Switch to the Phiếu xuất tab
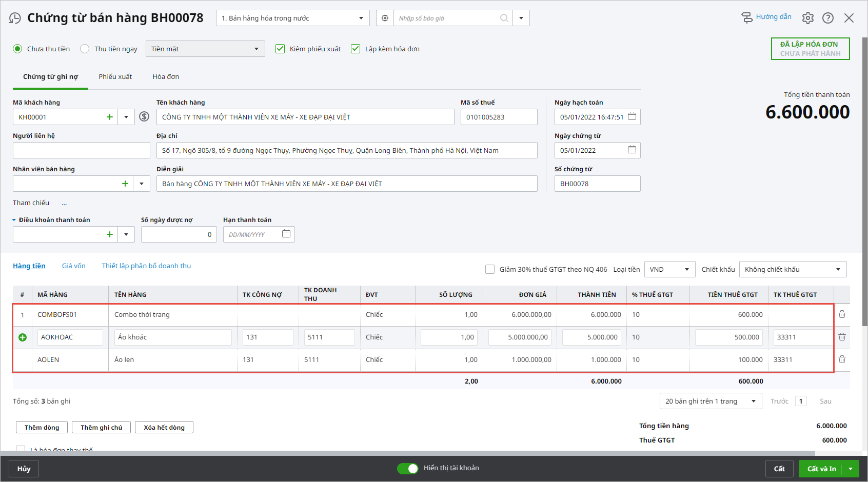Screen dimensions: 868x482 115,76
